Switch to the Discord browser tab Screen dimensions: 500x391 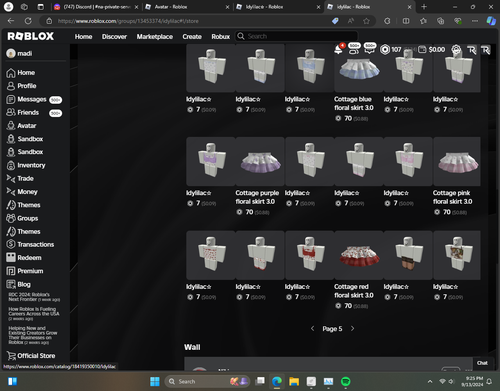pyautogui.click(x=95, y=7)
